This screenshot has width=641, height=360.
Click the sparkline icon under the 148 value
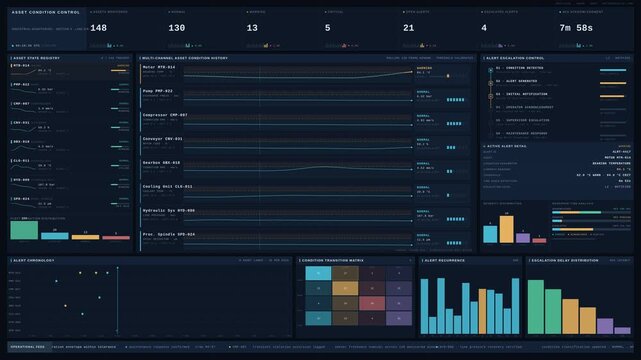(109, 45)
